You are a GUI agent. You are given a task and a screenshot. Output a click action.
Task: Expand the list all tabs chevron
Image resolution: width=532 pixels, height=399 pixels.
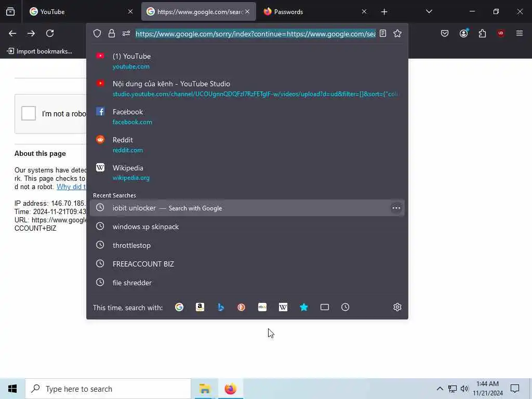[x=429, y=11]
